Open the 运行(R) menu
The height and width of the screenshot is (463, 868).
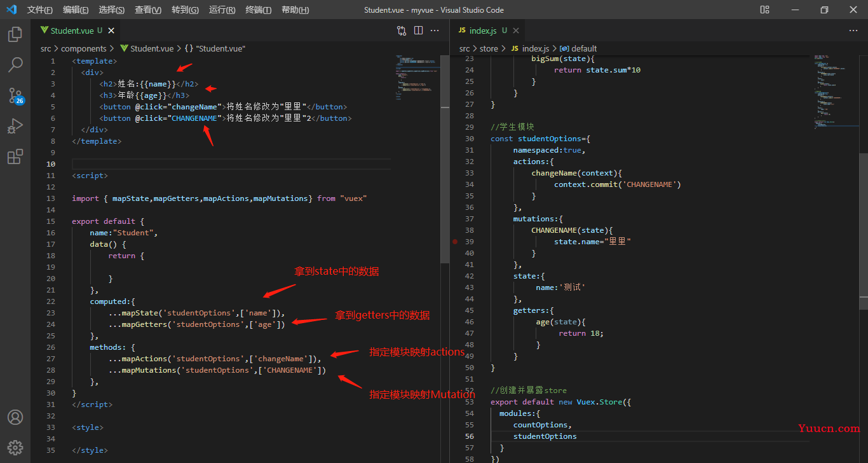pyautogui.click(x=222, y=10)
